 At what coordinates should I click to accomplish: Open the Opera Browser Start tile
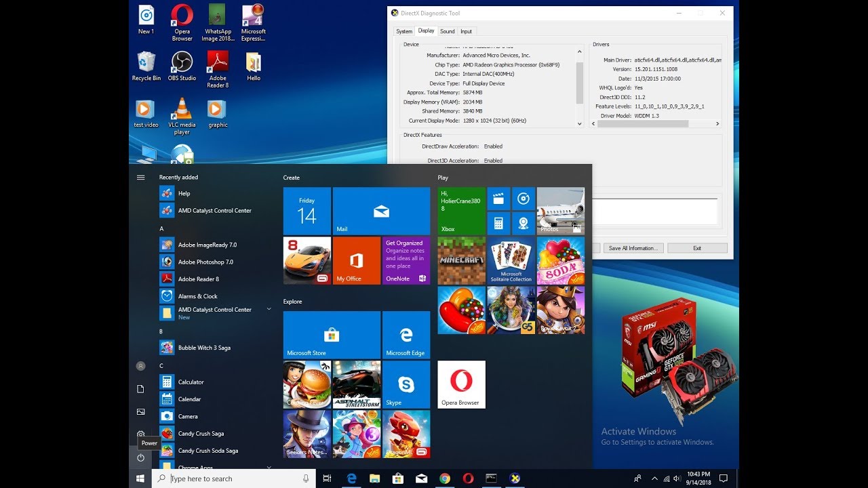tap(462, 384)
